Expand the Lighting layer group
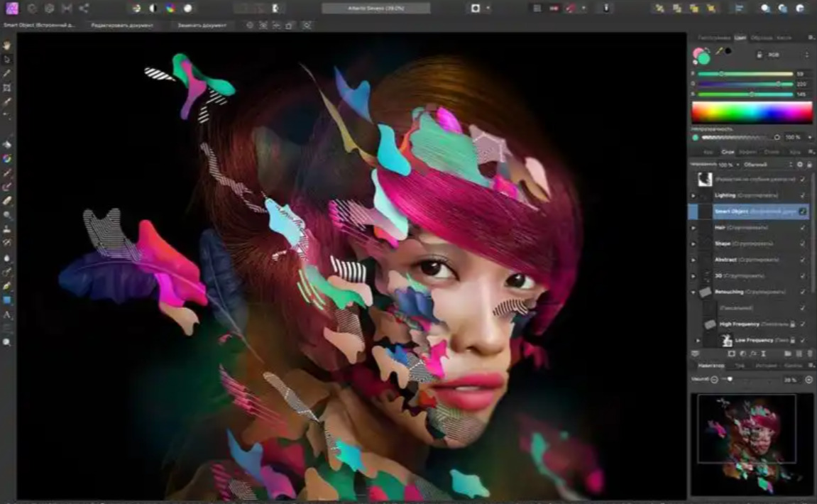The height and width of the screenshot is (504, 817). [x=693, y=195]
